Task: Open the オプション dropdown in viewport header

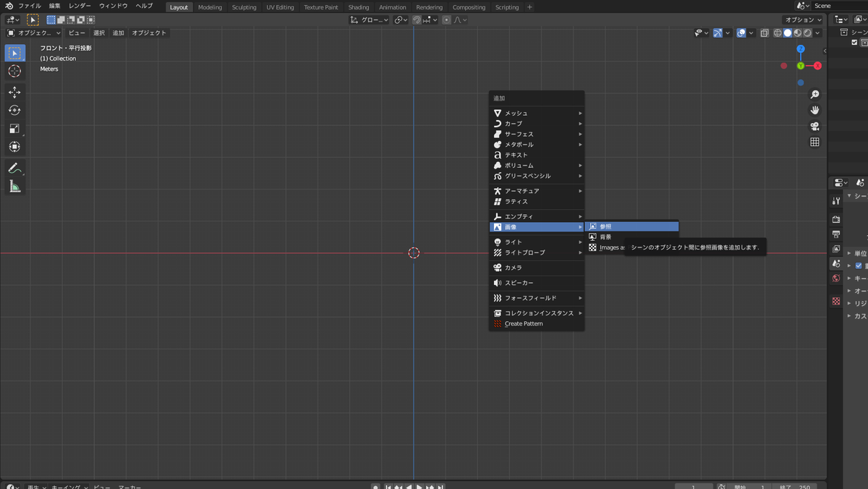Action: [x=802, y=20]
